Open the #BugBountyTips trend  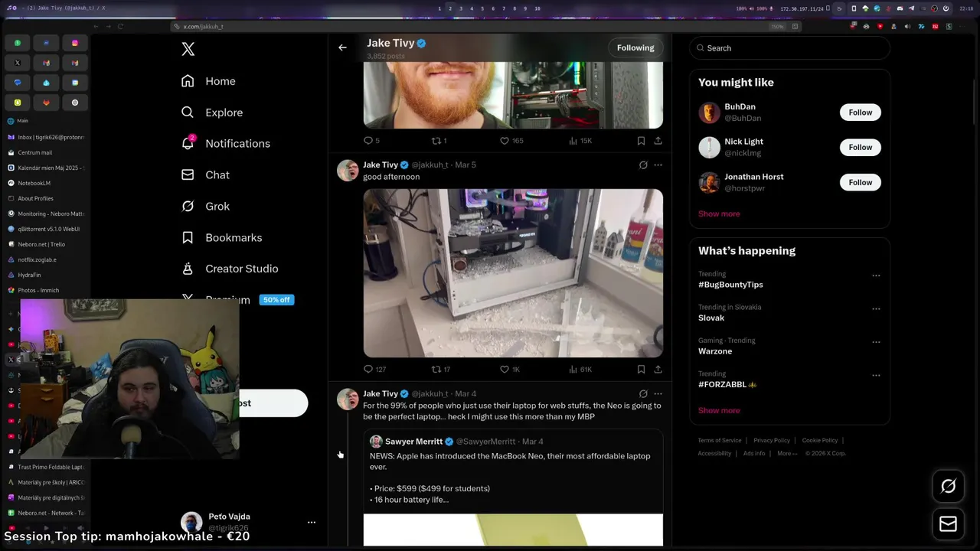click(x=730, y=285)
